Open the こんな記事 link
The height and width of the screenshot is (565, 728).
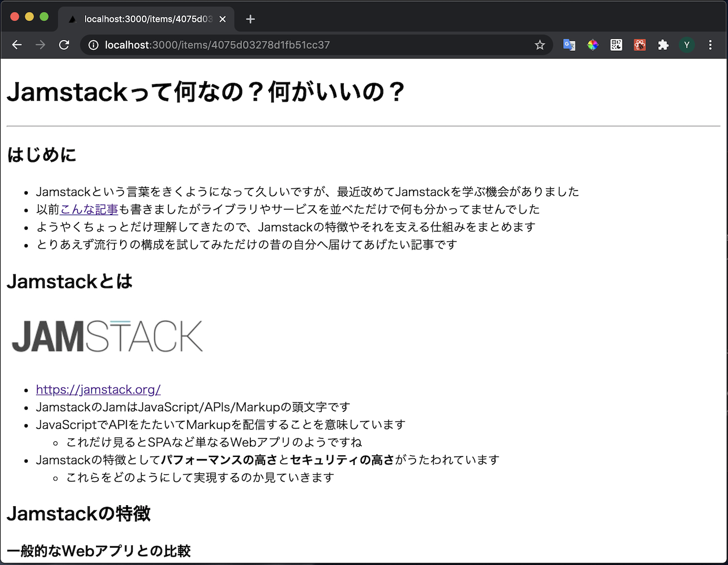89,209
